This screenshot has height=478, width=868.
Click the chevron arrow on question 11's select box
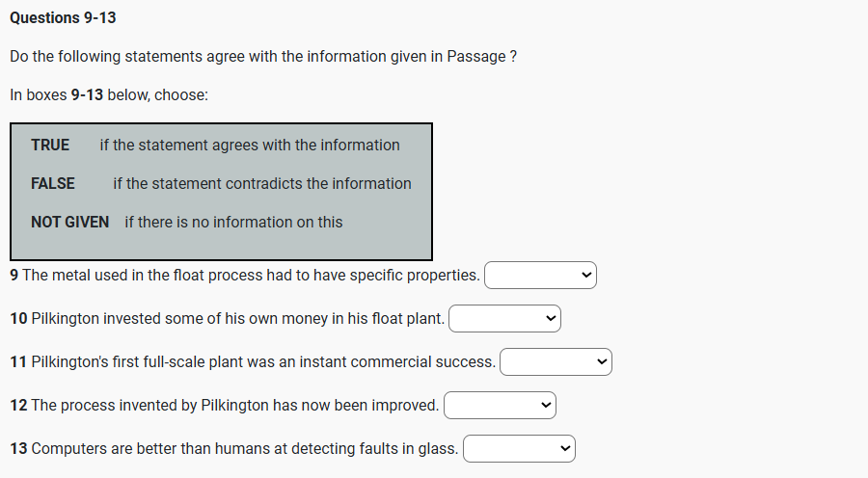tap(602, 362)
